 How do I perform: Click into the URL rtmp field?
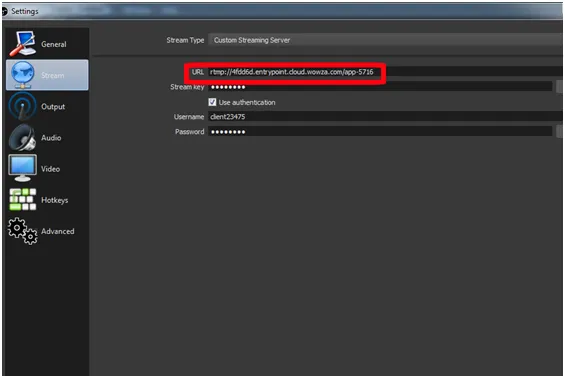[386, 72]
